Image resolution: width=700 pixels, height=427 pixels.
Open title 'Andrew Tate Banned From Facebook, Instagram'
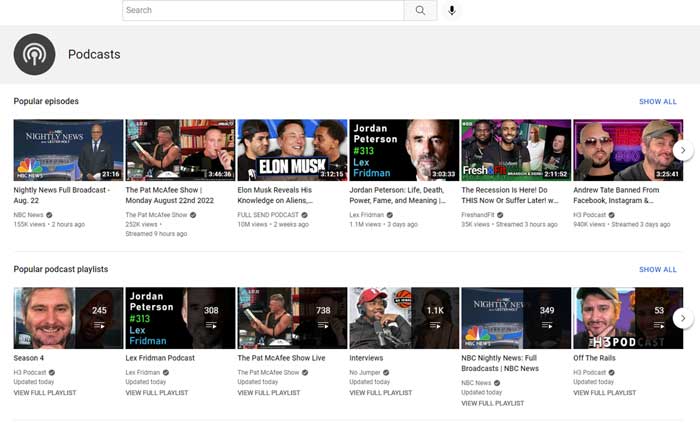coord(616,195)
